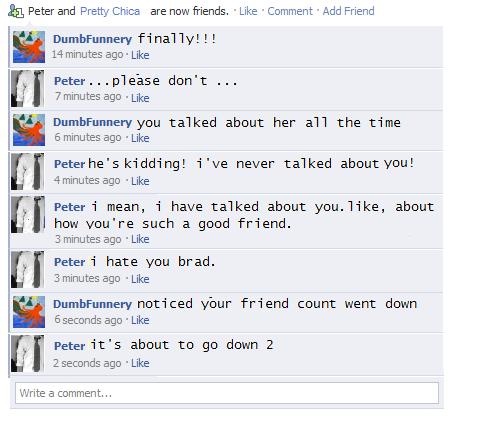This screenshot has height=430, width=489.
Task: Like the comment posted 6 seconds ago
Action: (140, 320)
